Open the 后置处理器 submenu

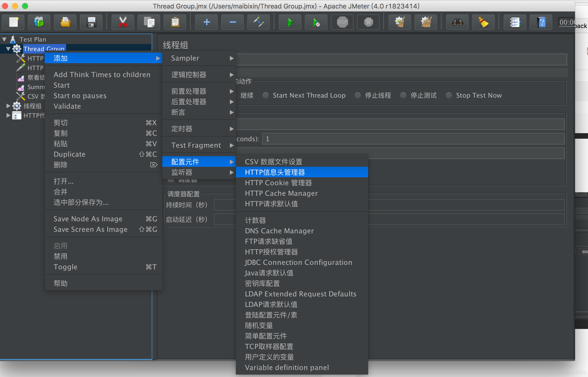point(199,102)
